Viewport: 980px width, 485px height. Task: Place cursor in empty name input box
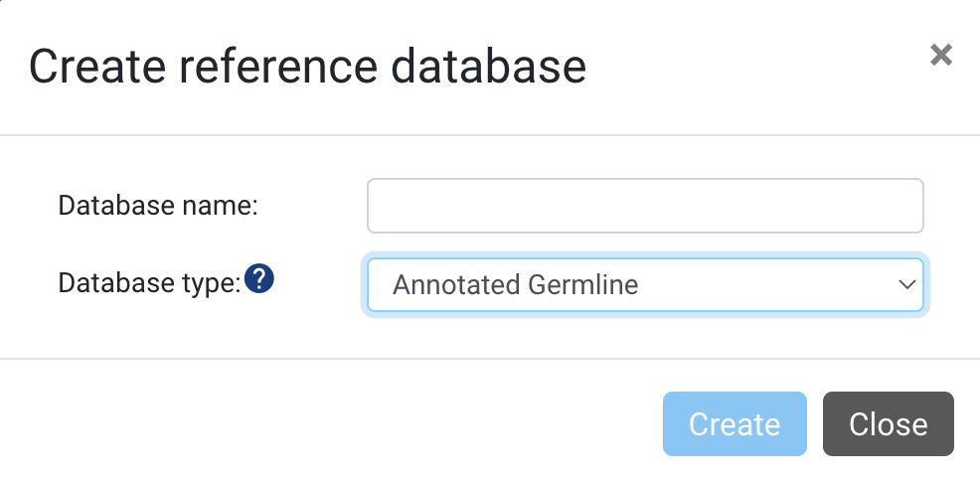click(645, 206)
